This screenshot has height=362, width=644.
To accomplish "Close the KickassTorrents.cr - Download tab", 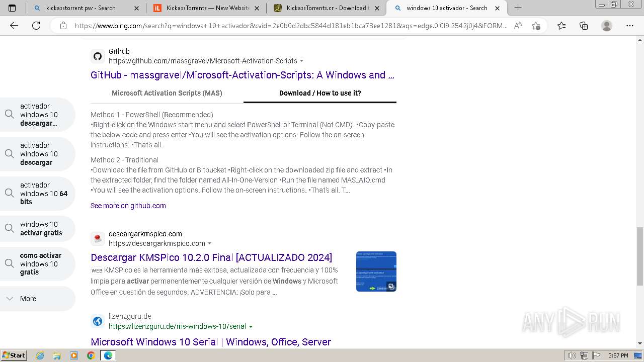I will pos(377,8).
